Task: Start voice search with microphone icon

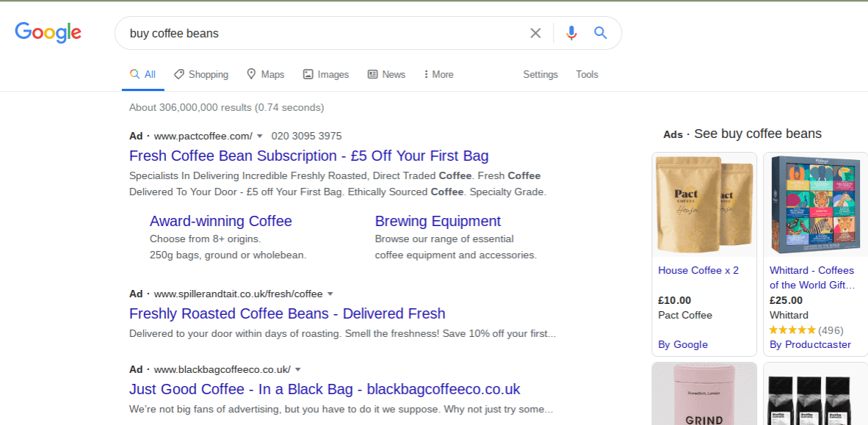Action: tap(571, 33)
